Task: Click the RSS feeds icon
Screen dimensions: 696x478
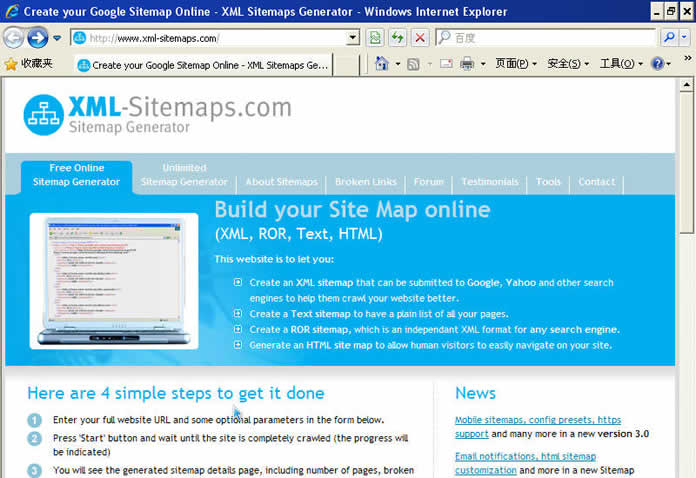Action: (413, 64)
